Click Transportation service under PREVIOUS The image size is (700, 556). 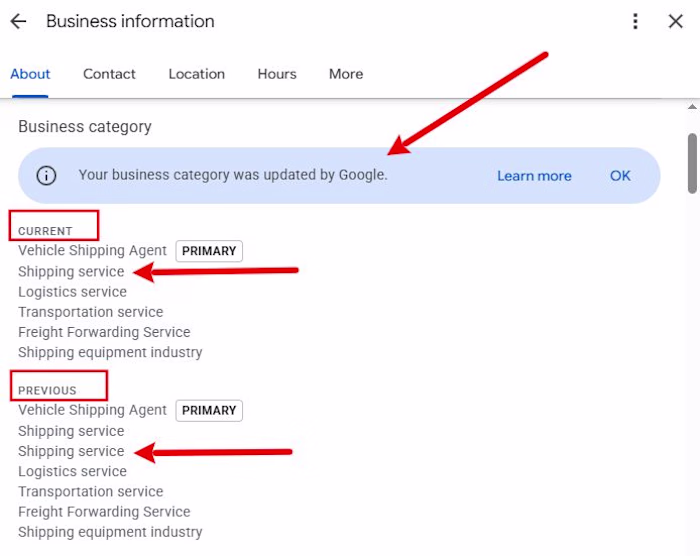(x=91, y=492)
